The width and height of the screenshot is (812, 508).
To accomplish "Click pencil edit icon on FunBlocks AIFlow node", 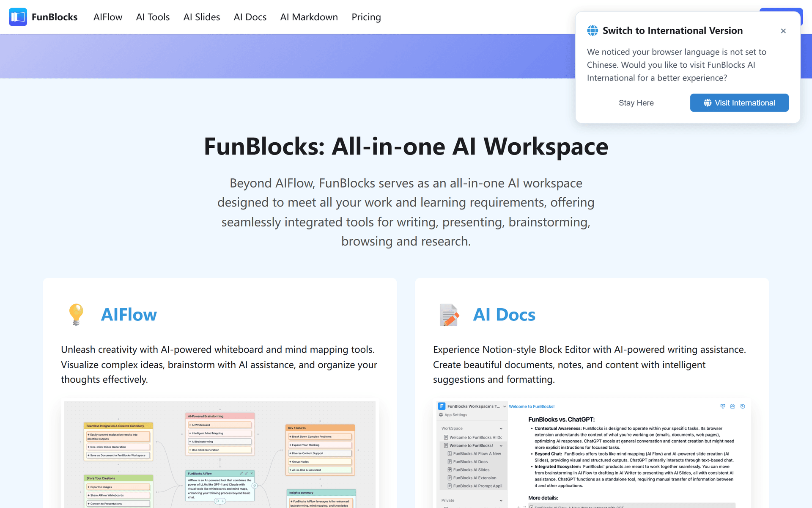I will click(241, 473).
